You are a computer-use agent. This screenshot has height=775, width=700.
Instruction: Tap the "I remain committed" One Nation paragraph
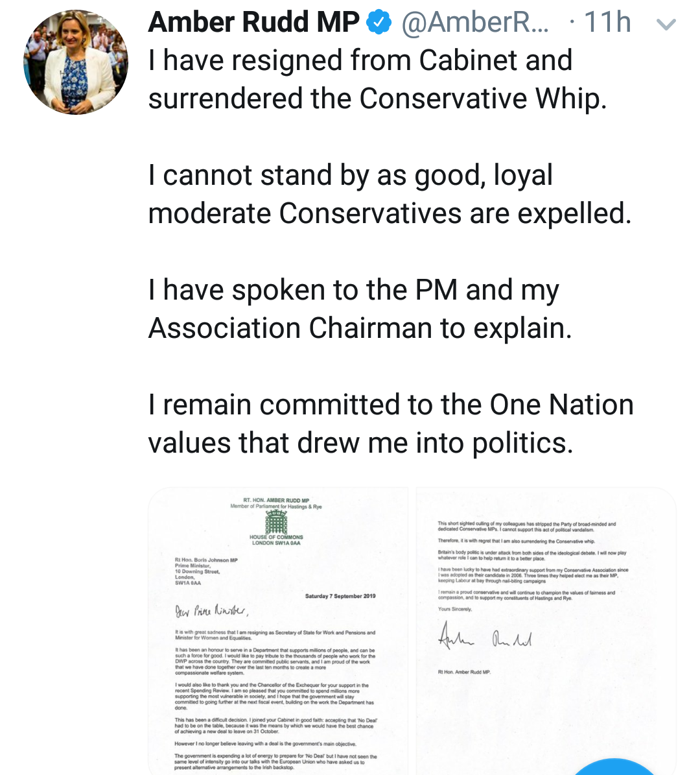pos(391,424)
